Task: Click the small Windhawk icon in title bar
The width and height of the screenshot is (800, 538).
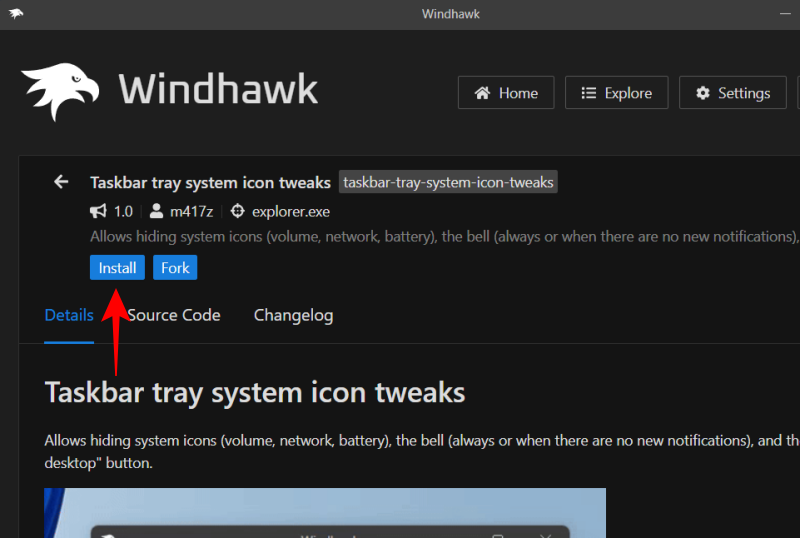Action: pos(16,13)
